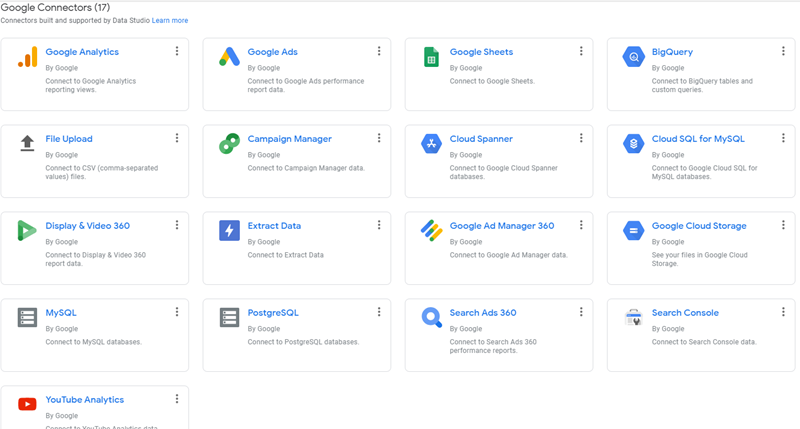Open the Display & Video 360 options menu

pos(177,225)
